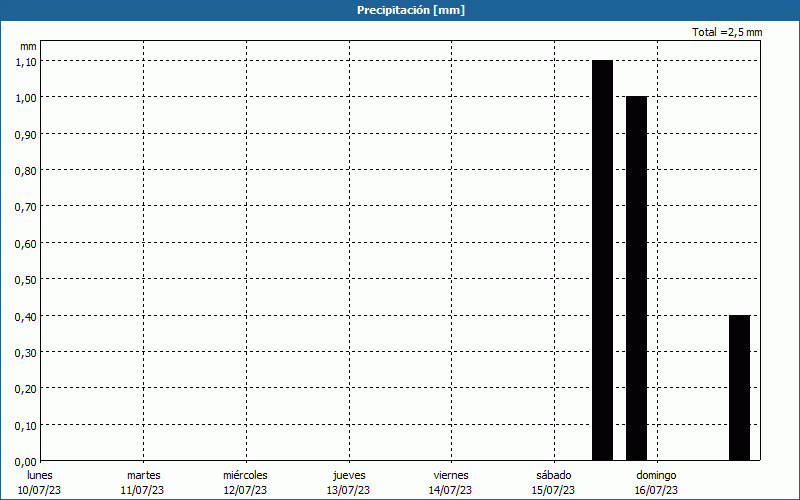Click the bar reaching 1,00 mm
800x500 pixels.
637,278
